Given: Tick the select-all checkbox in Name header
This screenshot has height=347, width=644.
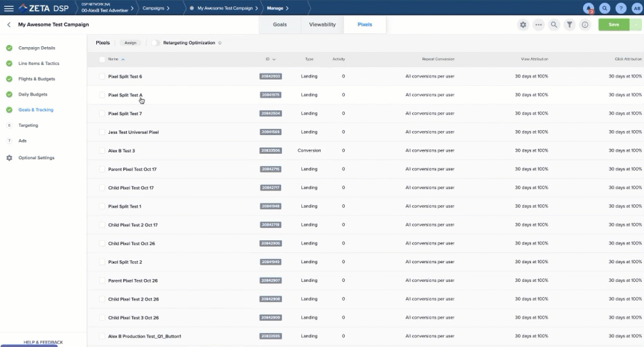Looking at the screenshot, I should tap(102, 59).
